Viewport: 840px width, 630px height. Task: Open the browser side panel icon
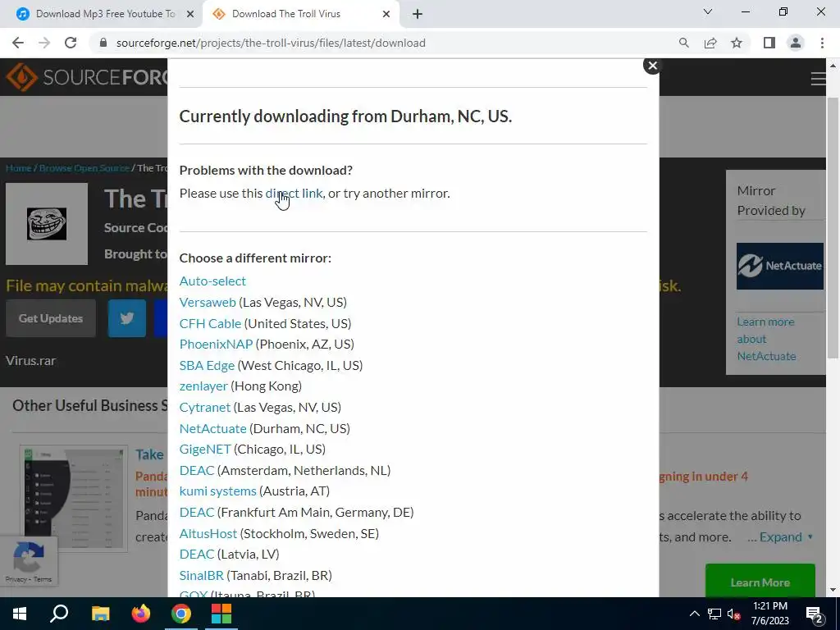pos(769,43)
